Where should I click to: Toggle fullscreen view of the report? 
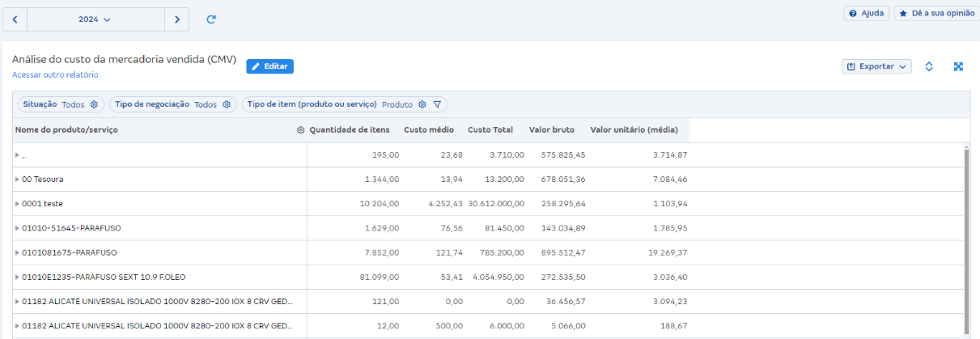pos(958,66)
